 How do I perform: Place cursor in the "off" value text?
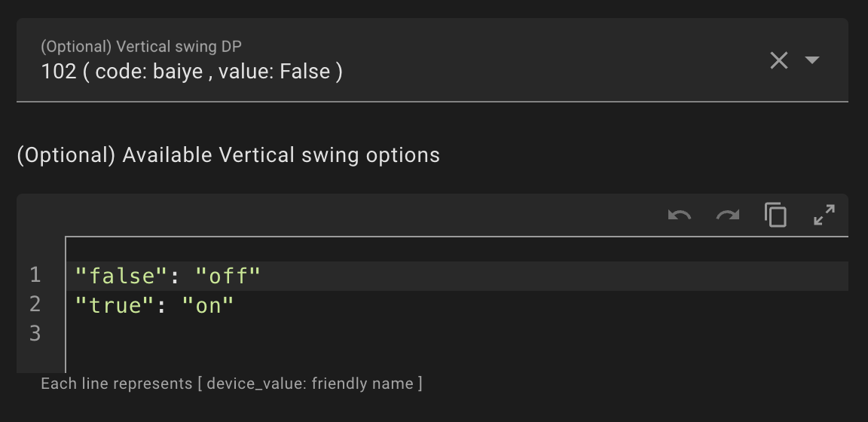click(228, 276)
